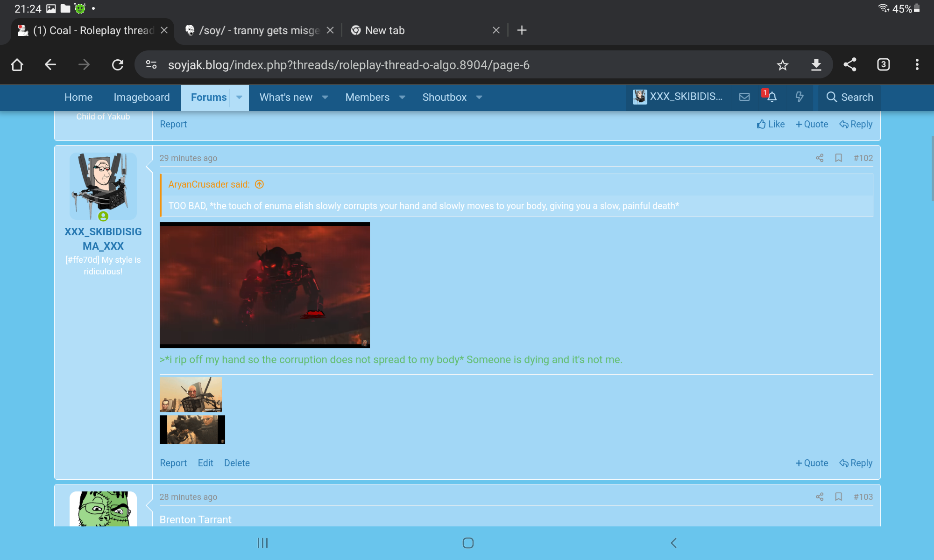Viewport: 934px width, 560px height.
Task: Open the forum inbox envelope icon
Action: point(744,97)
